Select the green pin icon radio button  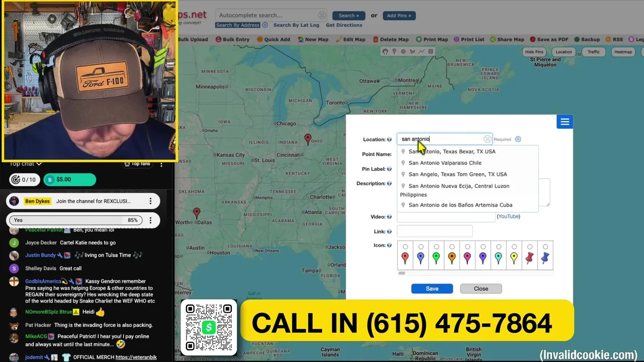(x=436, y=247)
